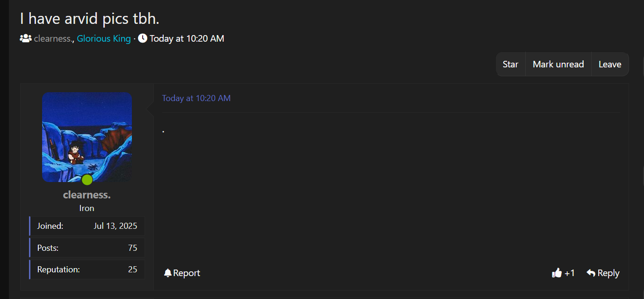Viewport: 644px width, 299px height.
Task: Click the Iron user rank title
Action: (x=87, y=208)
